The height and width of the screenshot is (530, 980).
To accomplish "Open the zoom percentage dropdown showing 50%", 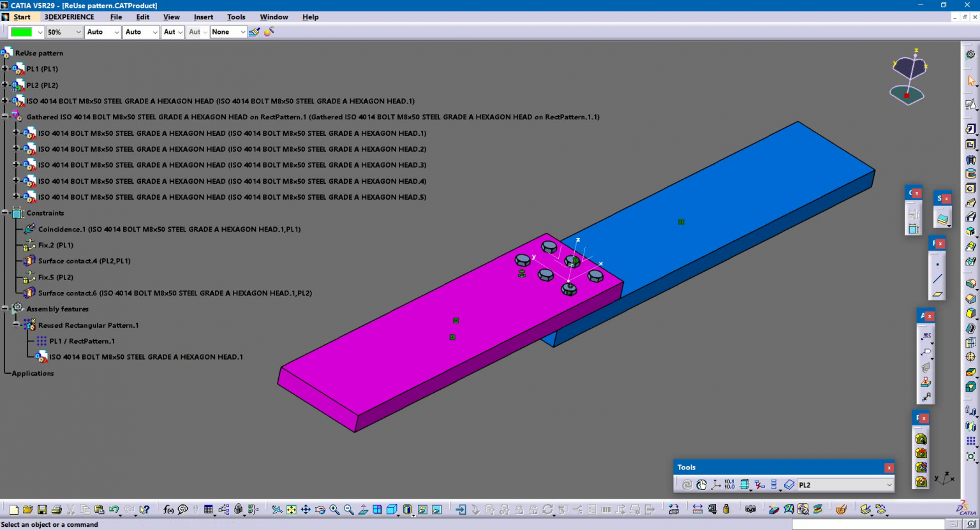I will [78, 32].
